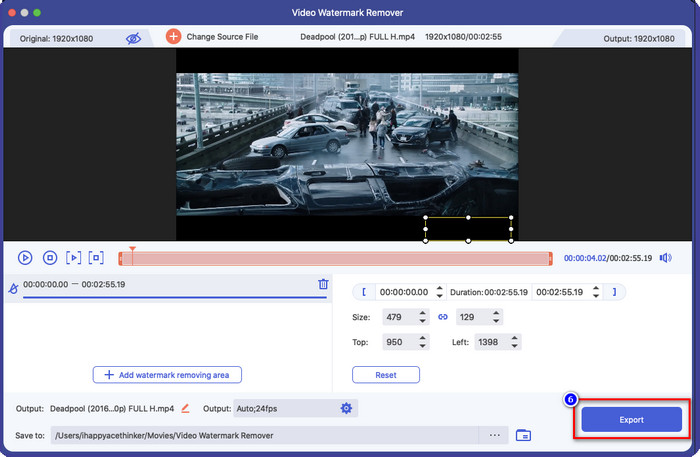Click the watermark brush icon beside the segment
This screenshot has height=457, width=700.
(x=13, y=288)
